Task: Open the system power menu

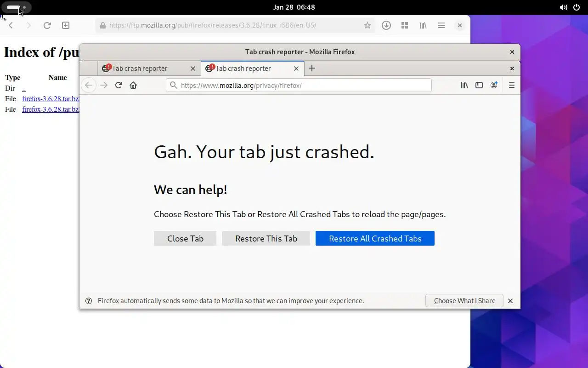Action: 577,7
